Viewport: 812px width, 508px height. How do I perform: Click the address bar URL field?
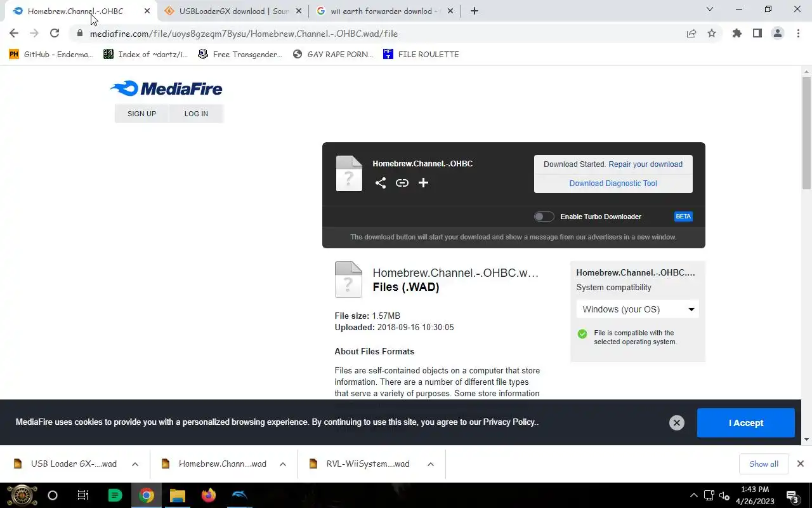point(381,34)
